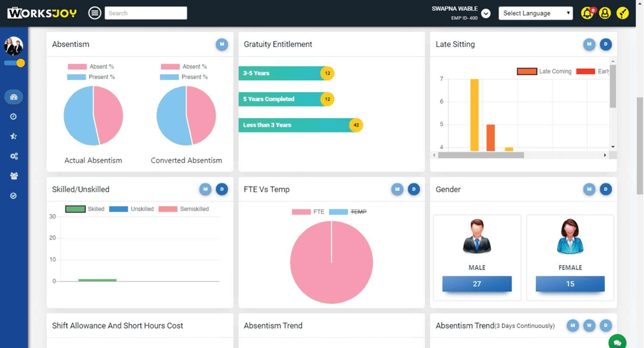Expand the user dropdown beside Swapna Wable
Screen dimensions: 644x348
pos(486,14)
